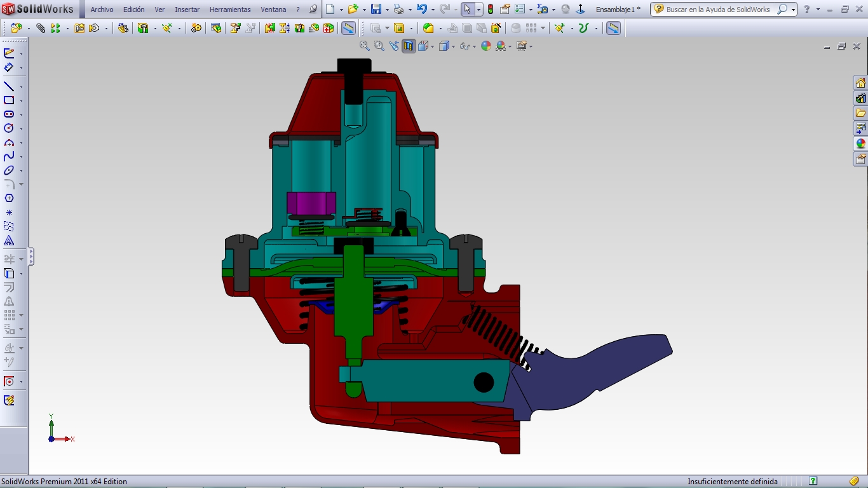Expand the Select tool dropdown arrow
The height and width of the screenshot is (488, 868).
click(479, 10)
